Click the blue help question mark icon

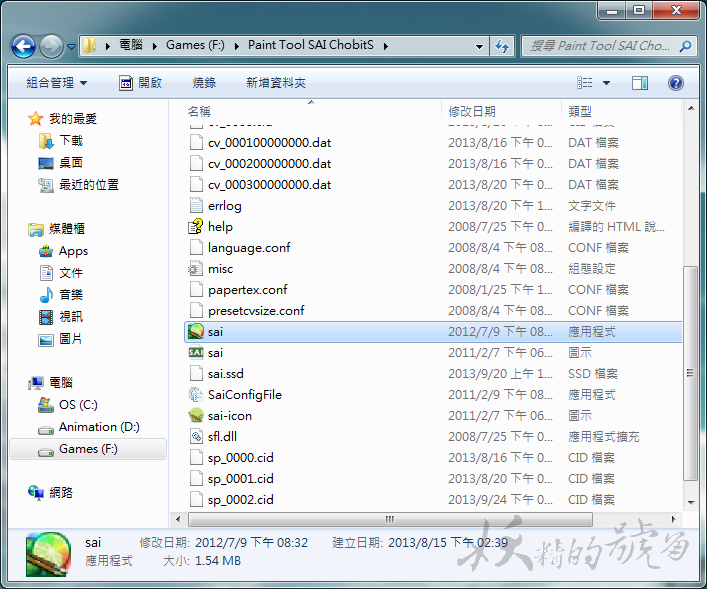click(x=675, y=83)
